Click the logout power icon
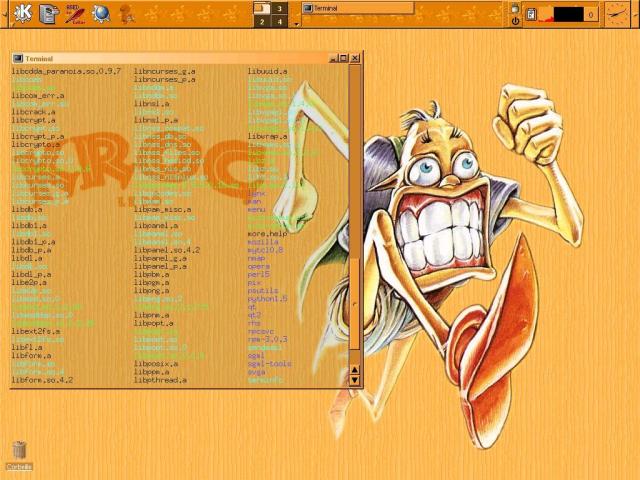The width and height of the screenshot is (640, 480). coord(515,20)
